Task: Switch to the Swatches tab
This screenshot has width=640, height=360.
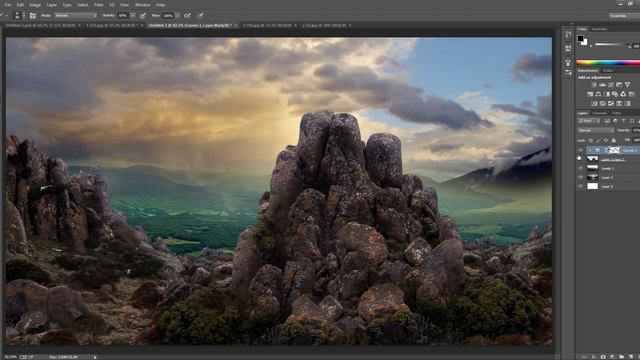Action: tap(599, 29)
